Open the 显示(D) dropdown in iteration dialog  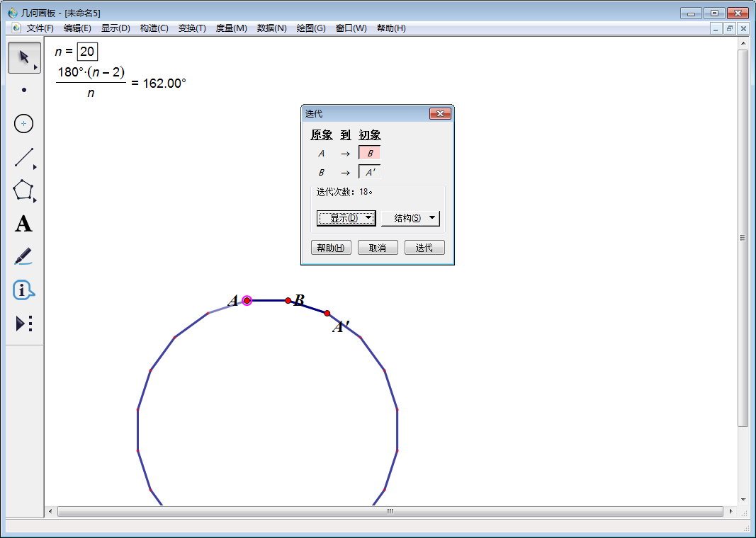point(346,218)
